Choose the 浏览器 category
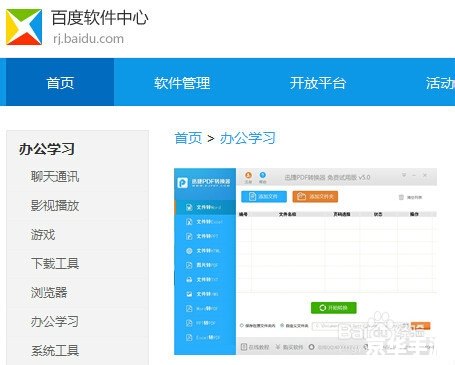The height and width of the screenshot is (365, 455). 49,292
